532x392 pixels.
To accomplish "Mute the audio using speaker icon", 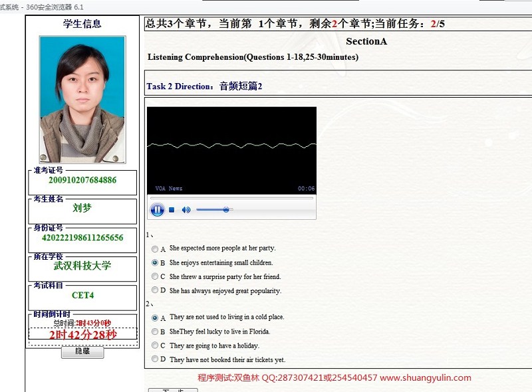I will 186,210.
